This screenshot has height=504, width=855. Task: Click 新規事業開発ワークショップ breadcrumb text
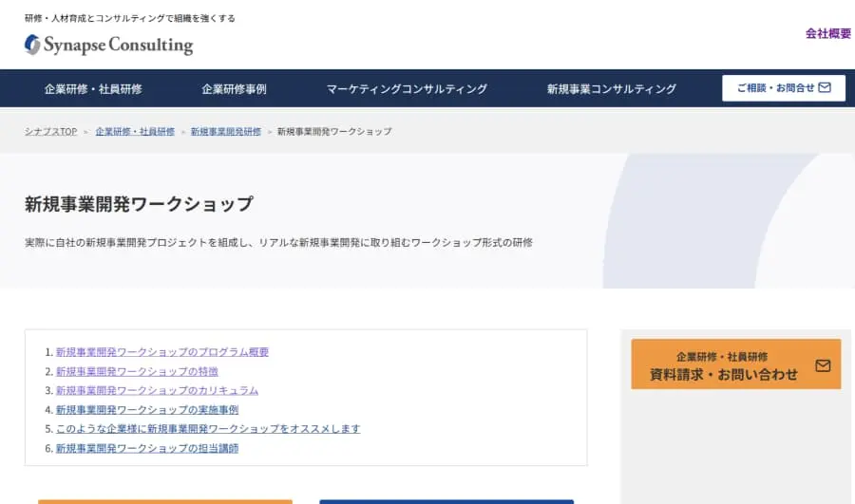(x=334, y=131)
